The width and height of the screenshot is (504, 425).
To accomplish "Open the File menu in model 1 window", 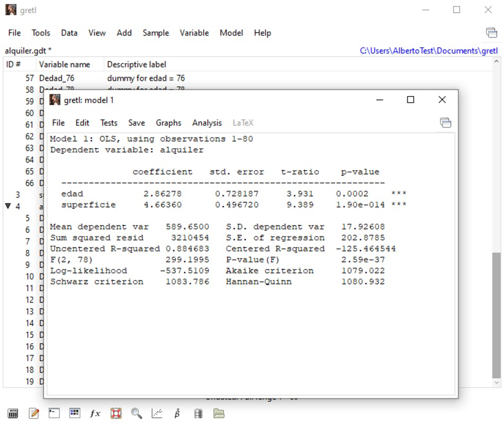I will [58, 123].
